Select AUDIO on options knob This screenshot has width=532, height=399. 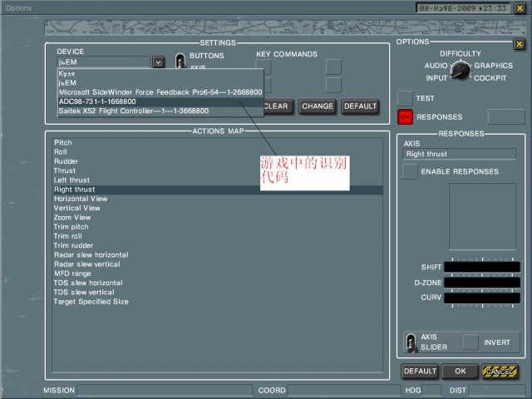pos(436,66)
